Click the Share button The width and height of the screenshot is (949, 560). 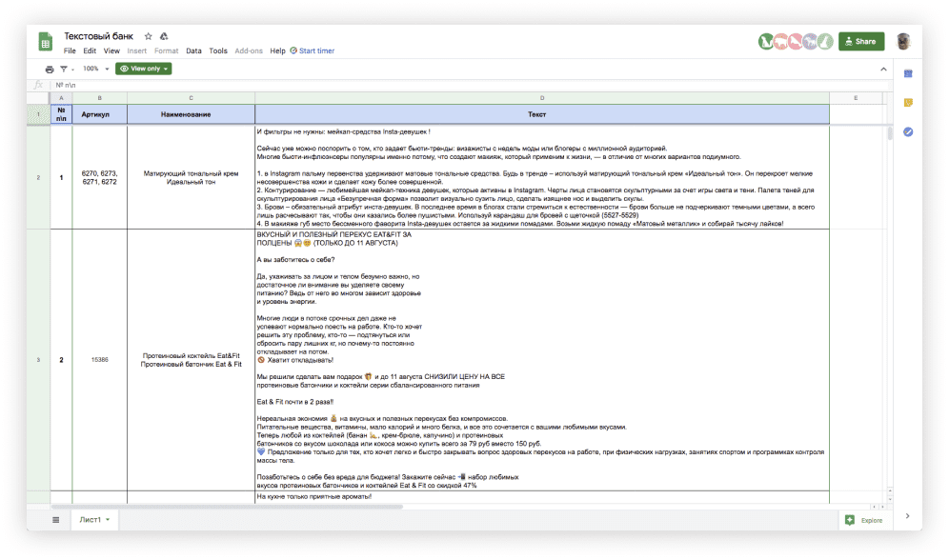coord(861,41)
